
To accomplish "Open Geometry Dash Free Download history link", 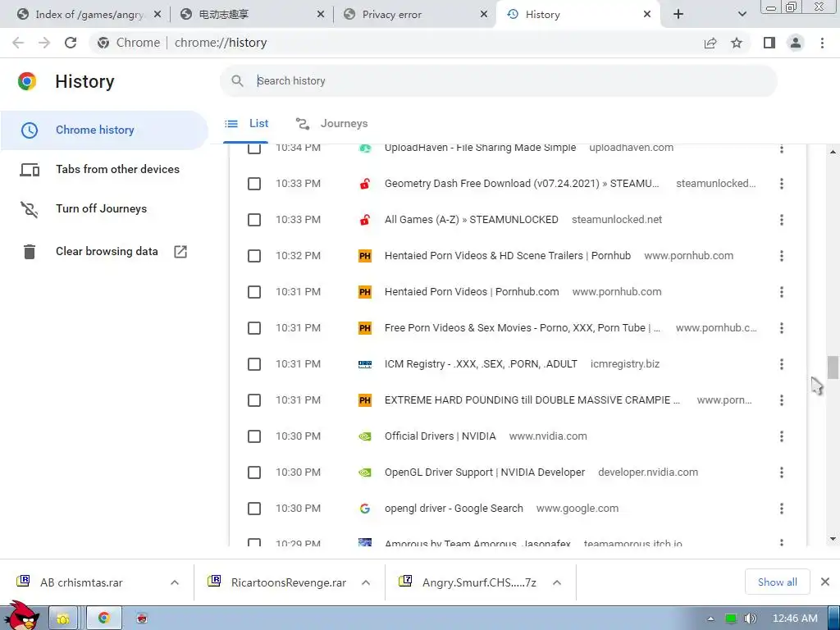I will pos(522,184).
